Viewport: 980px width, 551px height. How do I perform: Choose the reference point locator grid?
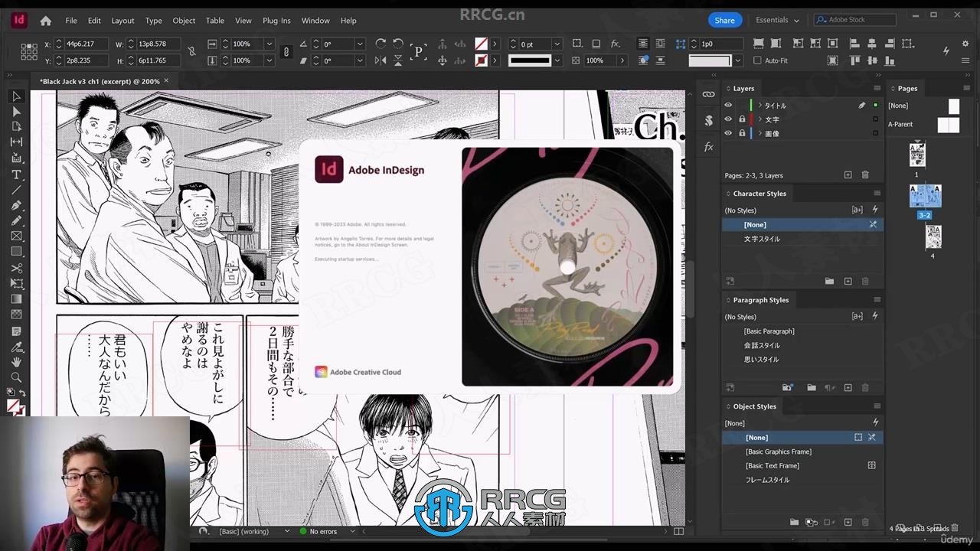pos(29,51)
